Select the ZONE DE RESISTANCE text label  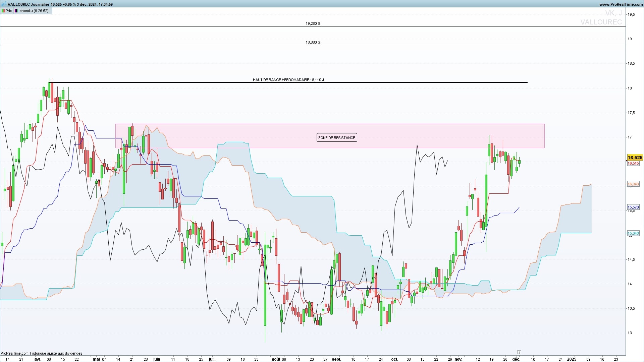336,138
